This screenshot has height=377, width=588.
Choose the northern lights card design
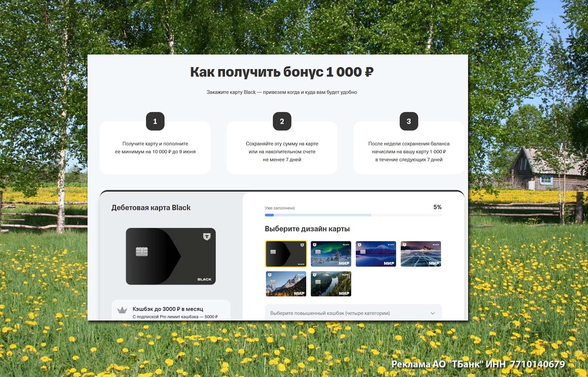click(x=331, y=254)
